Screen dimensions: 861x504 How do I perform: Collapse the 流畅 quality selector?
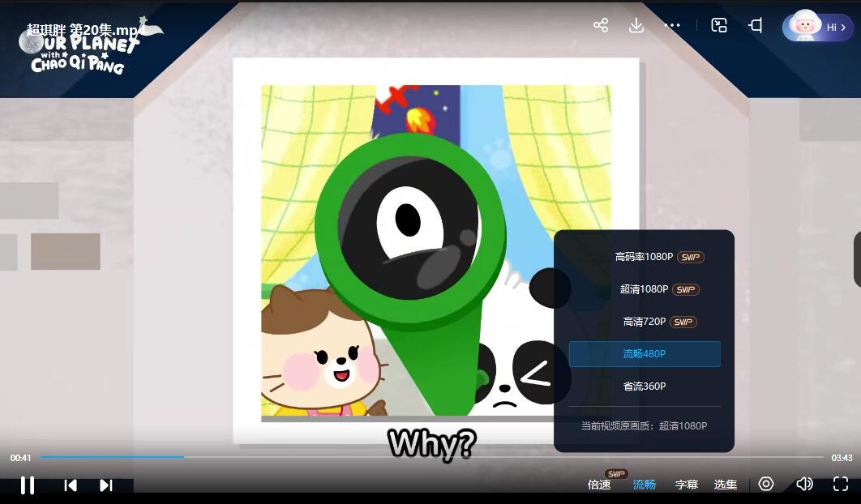[x=644, y=485]
